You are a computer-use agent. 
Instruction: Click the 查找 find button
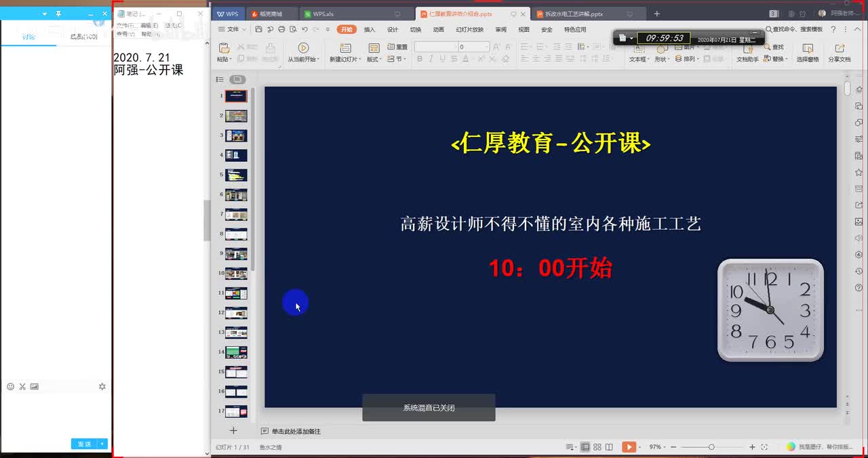(x=773, y=47)
